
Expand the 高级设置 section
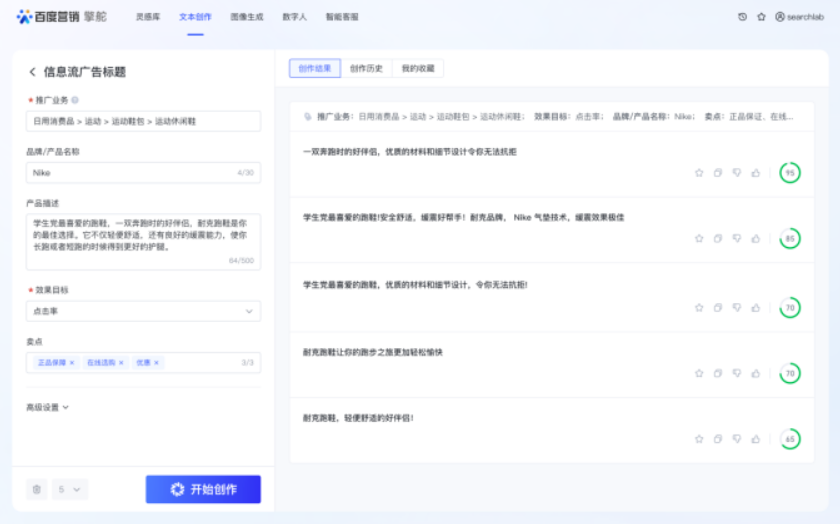point(47,407)
